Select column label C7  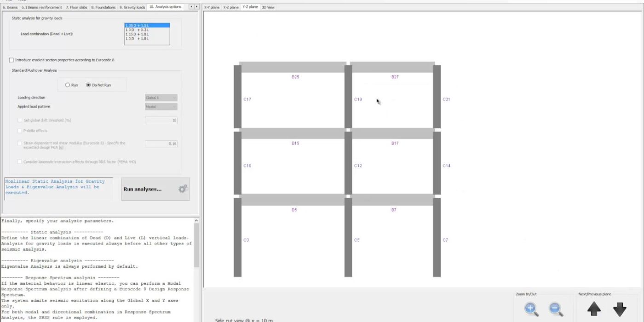coord(445,240)
